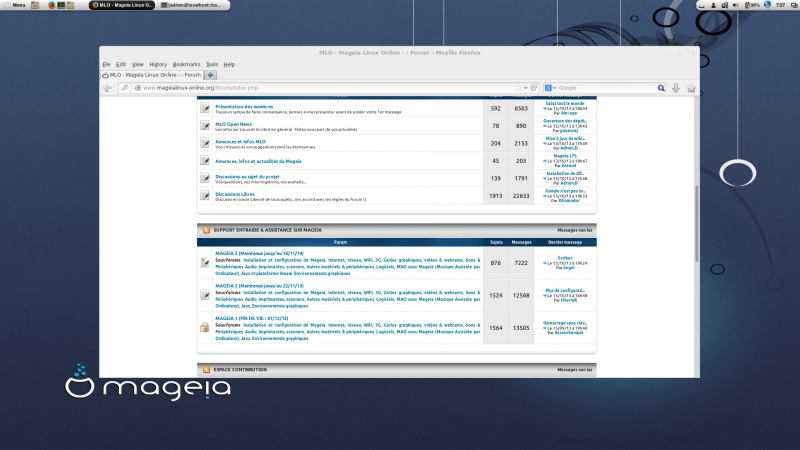
Task: Open the Downloads arrow icon
Action: [x=676, y=88]
